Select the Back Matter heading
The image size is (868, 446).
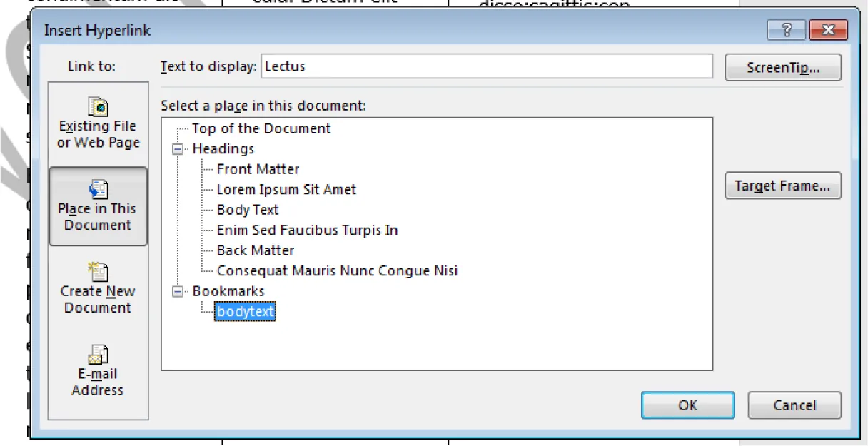tap(255, 250)
